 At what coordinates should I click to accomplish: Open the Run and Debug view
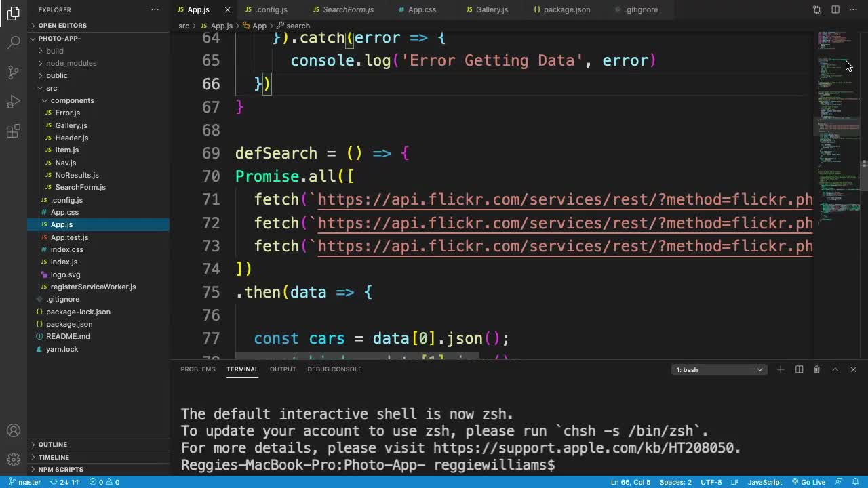pos(14,102)
